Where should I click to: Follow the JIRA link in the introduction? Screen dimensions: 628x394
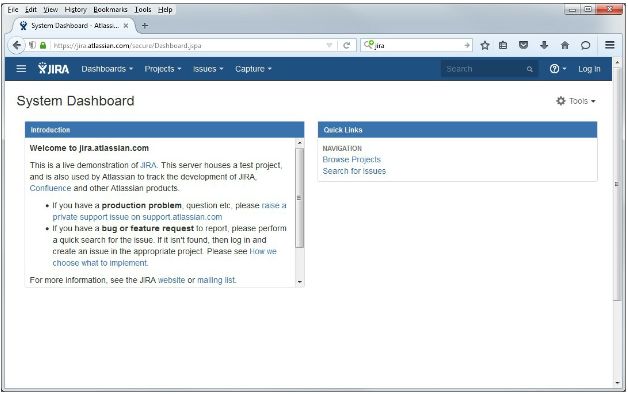coord(148,165)
